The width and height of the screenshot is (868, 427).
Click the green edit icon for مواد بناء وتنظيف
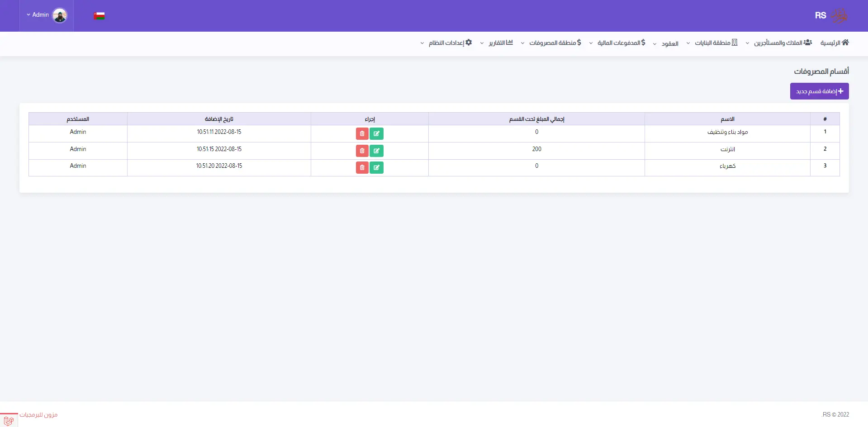tap(376, 134)
